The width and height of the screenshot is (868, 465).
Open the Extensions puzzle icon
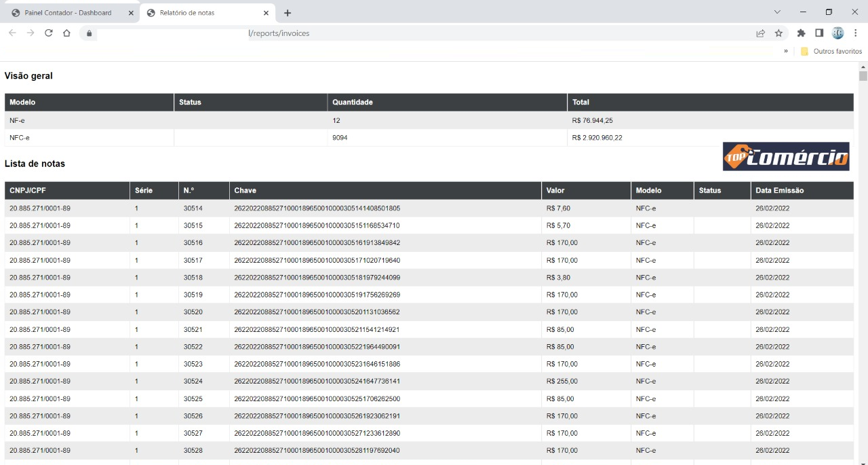point(802,33)
